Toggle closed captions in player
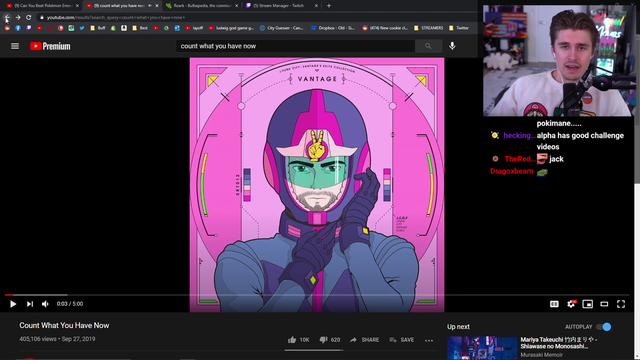Screen dimensions: 640x360 (554, 304)
